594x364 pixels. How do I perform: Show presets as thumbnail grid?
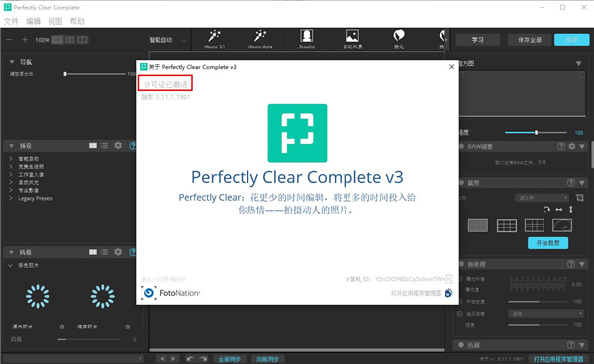[x=93, y=146]
